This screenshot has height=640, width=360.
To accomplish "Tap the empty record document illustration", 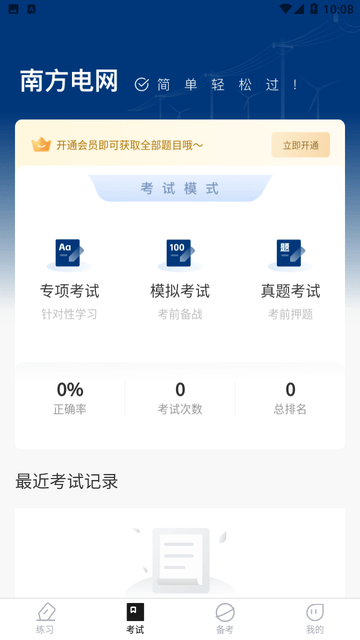I will coord(180,561).
